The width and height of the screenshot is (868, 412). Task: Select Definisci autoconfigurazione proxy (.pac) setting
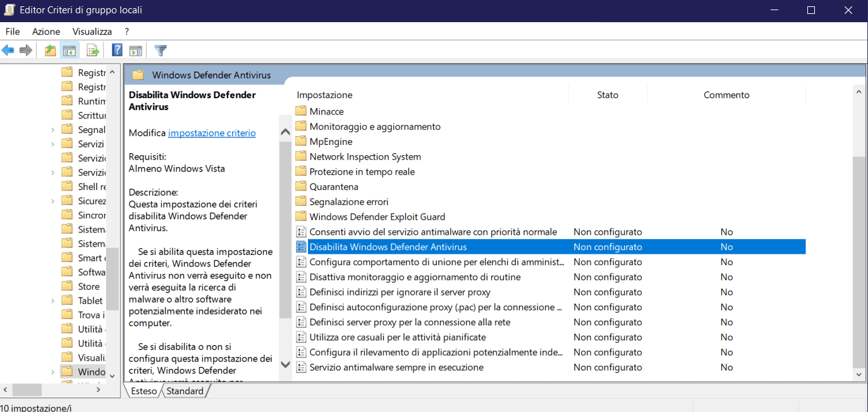tap(436, 307)
